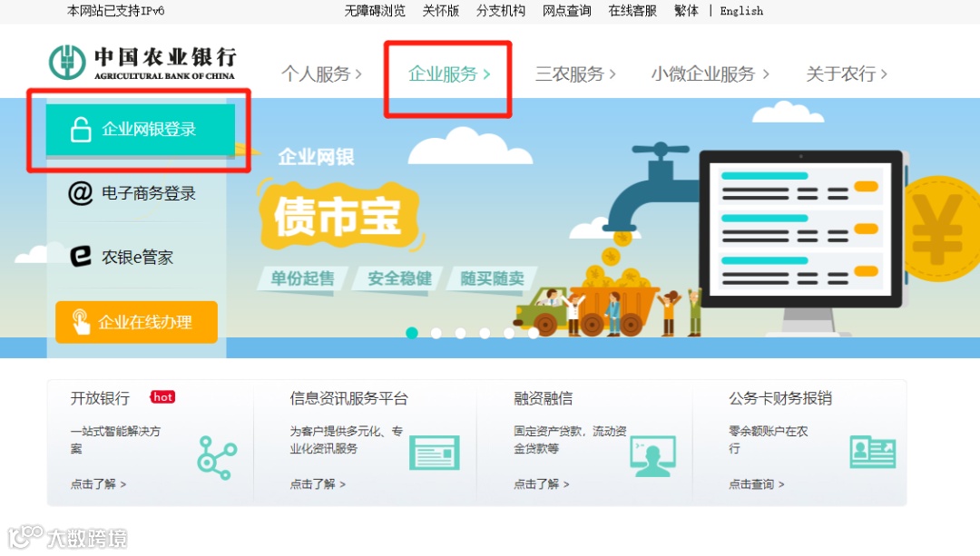The width and height of the screenshot is (980, 556).
Task: Click the 开放银行 card title
Action: [x=100, y=398]
